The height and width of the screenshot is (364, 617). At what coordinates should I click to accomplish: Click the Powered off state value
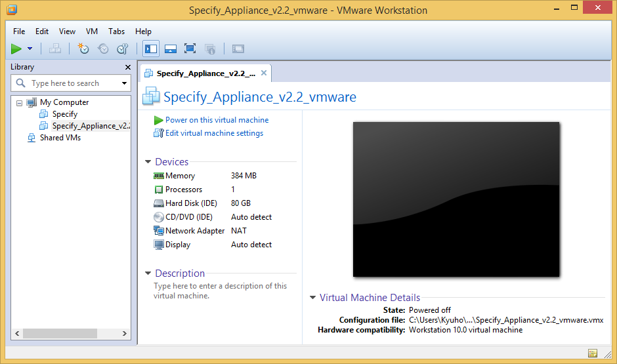430,310
